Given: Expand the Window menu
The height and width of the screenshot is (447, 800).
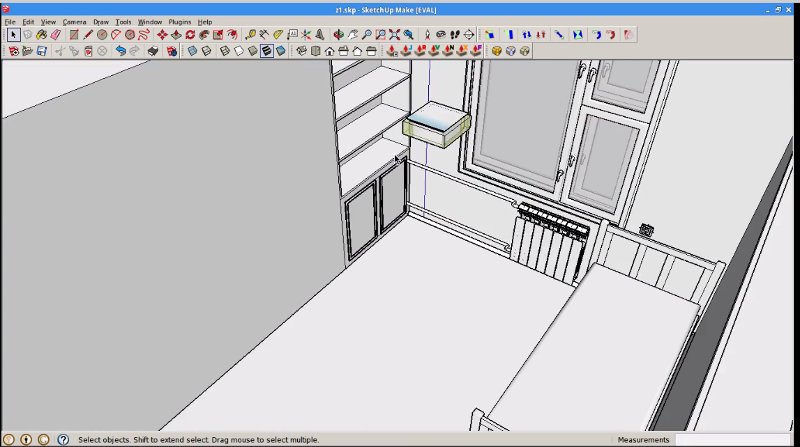Looking at the screenshot, I should [x=150, y=21].
